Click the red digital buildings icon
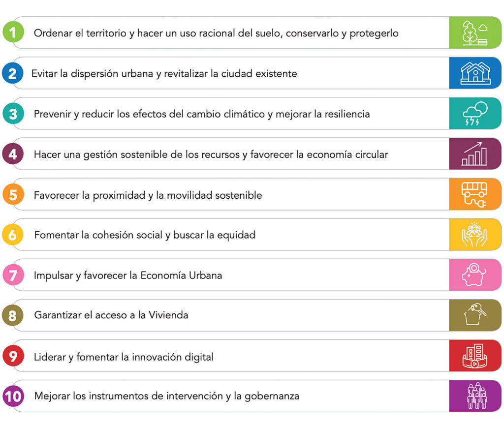The height and width of the screenshot is (428, 504). pyautogui.click(x=474, y=356)
